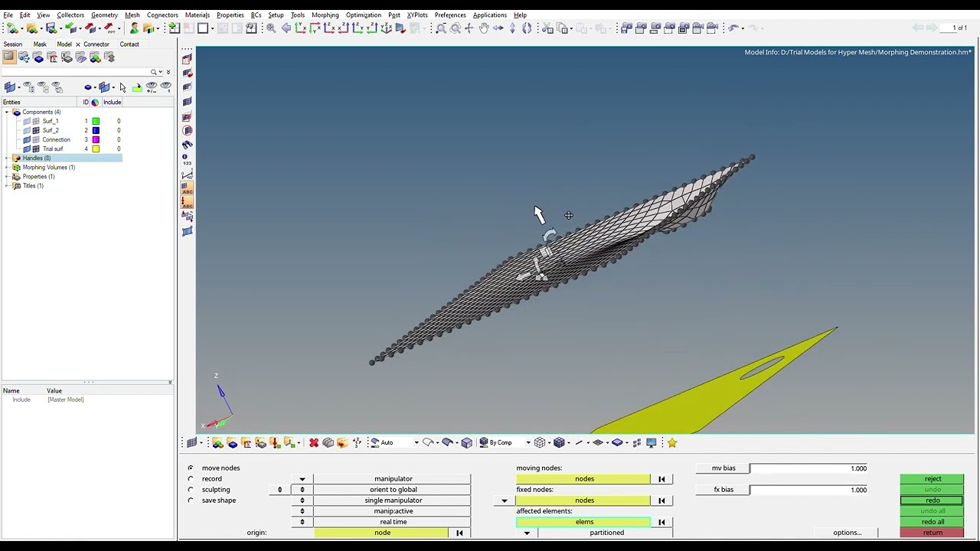Viewport: 980px width, 551px height.
Task: Switch to the Connector tab
Action: pyautogui.click(x=96, y=44)
